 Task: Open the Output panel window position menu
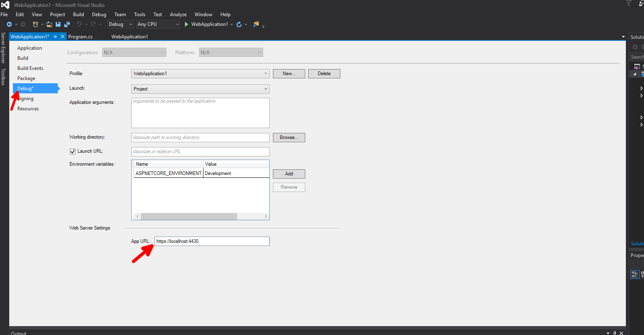608,333
